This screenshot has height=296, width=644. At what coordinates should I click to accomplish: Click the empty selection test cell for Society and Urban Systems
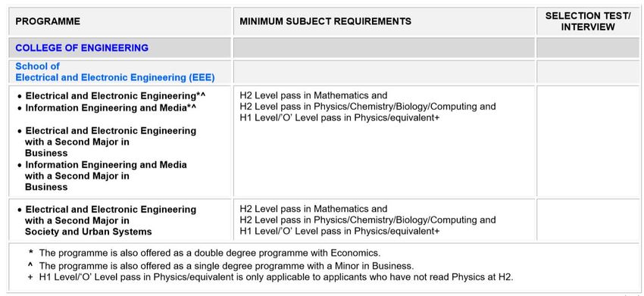[x=588, y=220]
